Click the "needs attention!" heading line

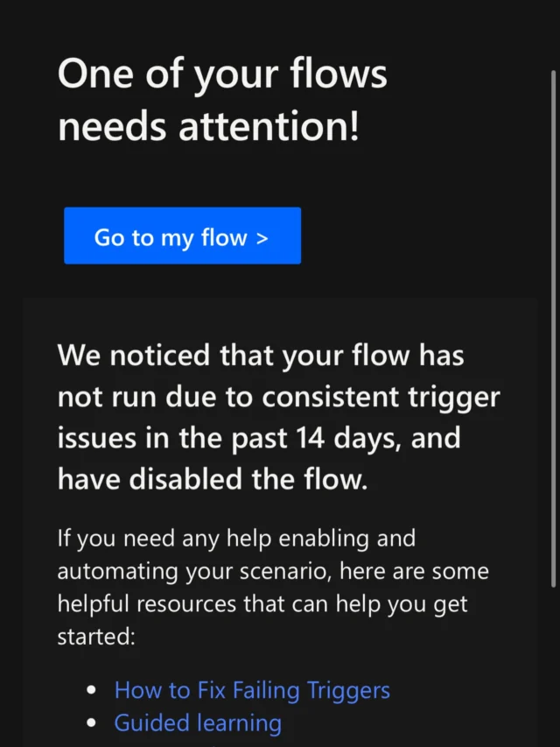208,127
